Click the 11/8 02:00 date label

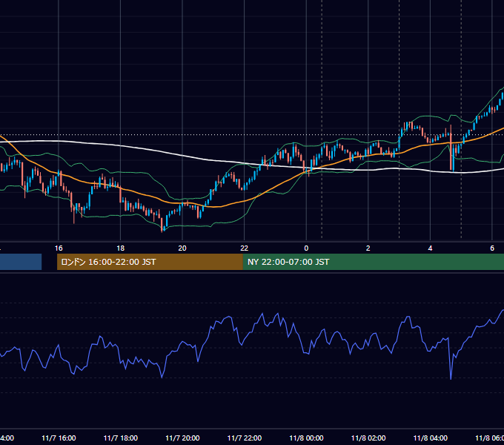(368, 438)
